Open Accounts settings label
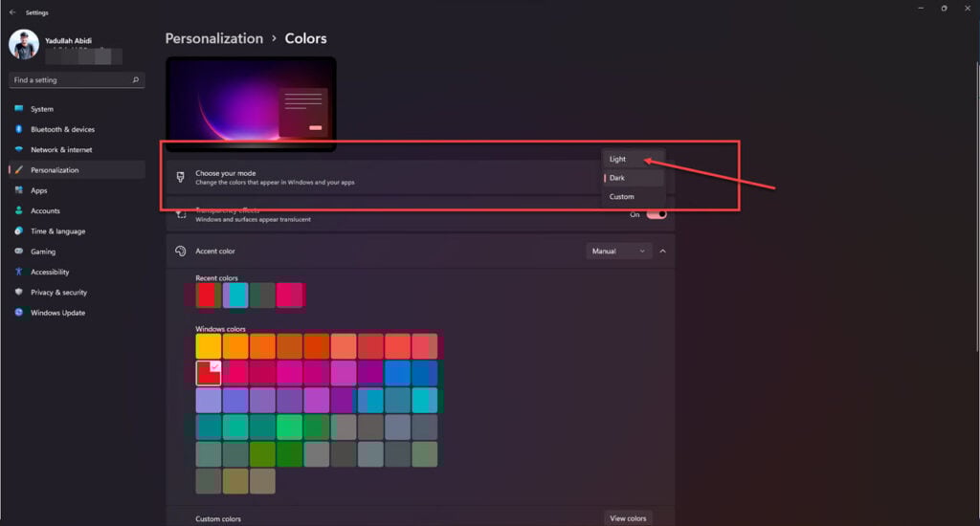The image size is (980, 526). pyautogui.click(x=46, y=211)
